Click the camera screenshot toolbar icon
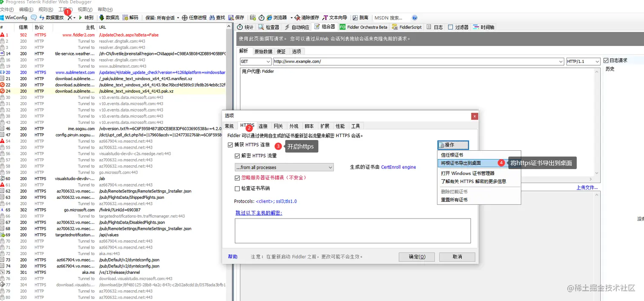The width and height of the screenshot is (644, 301). tap(253, 17)
